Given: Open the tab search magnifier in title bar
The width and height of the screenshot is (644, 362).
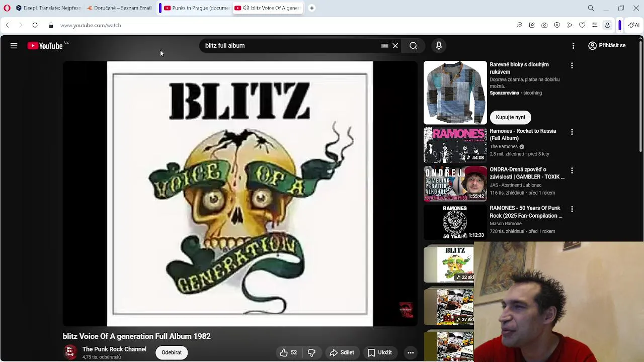Looking at the screenshot, I should [591, 8].
